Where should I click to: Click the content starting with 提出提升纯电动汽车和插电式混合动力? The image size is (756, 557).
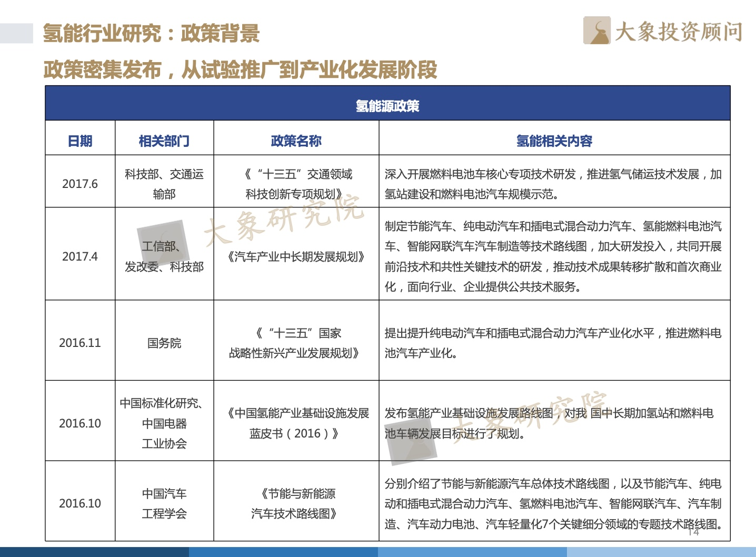click(x=553, y=343)
